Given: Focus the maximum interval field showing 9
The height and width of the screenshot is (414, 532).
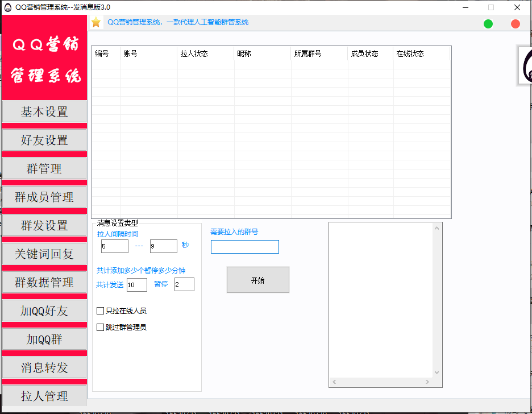Looking at the screenshot, I should point(164,246).
